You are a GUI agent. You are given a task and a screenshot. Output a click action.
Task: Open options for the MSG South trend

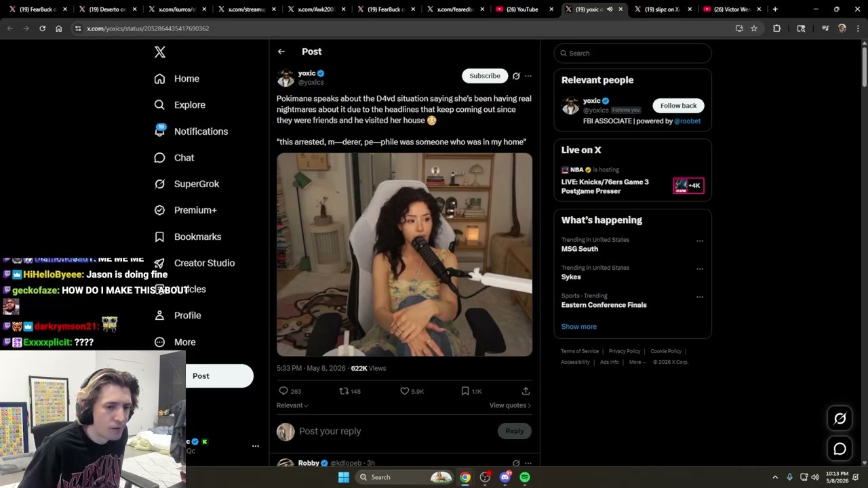coord(700,241)
